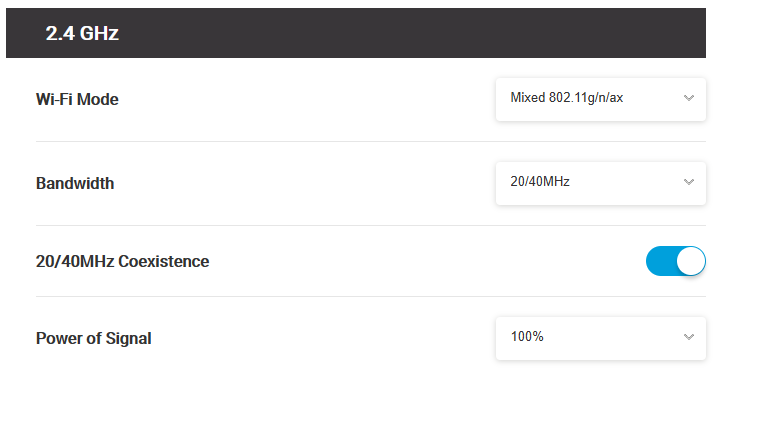
Task: Click the white knob of the Coexistence toggle
Action: pyautogui.click(x=691, y=261)
